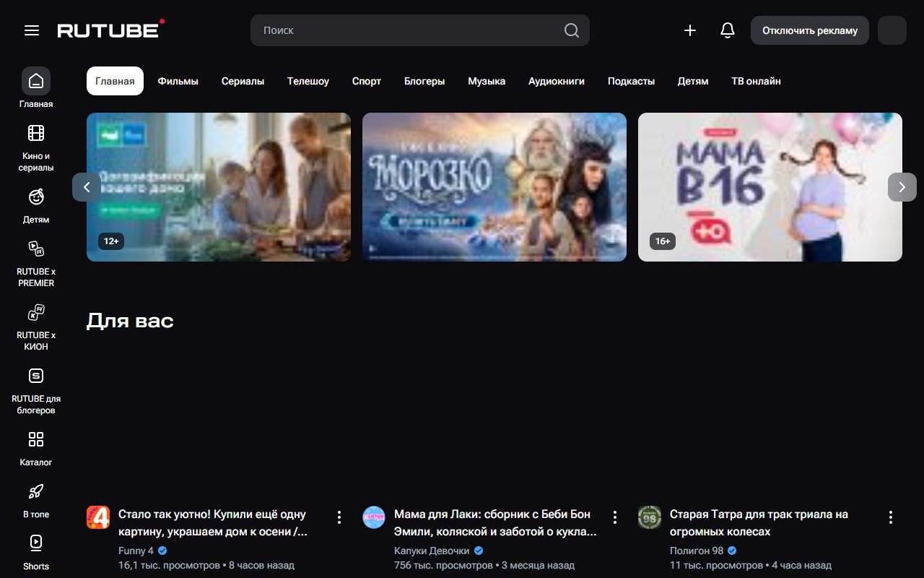Switch to the ТВ онлайн tab

756,81
